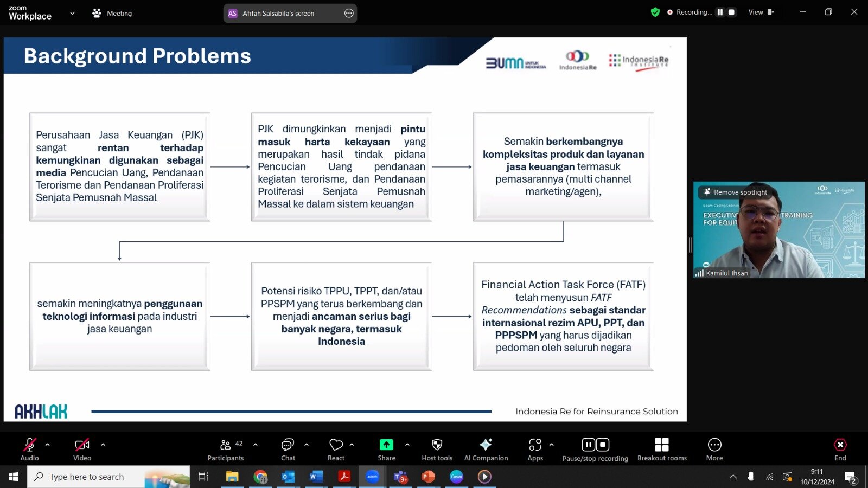Click the Windows taskbar search box
The width and height of the screenshot is (868, 488).
click(108, 477)
